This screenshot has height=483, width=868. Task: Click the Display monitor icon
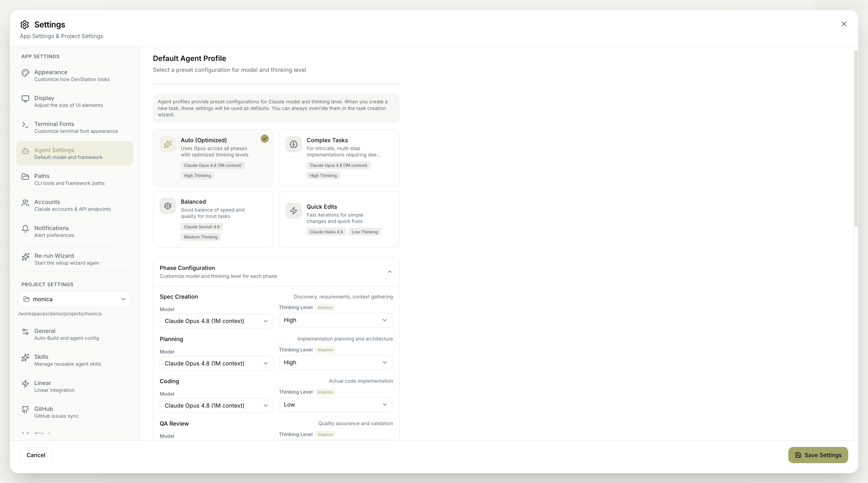[x=25, y=99]
